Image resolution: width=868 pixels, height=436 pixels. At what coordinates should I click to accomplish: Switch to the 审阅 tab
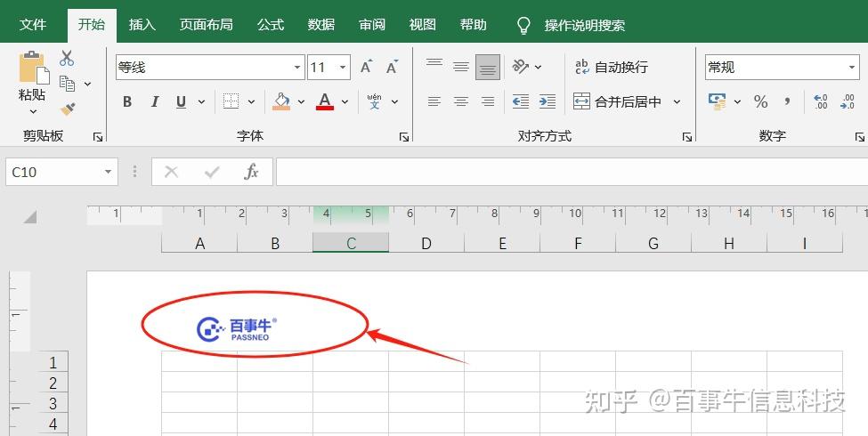(x=372, y=25)
